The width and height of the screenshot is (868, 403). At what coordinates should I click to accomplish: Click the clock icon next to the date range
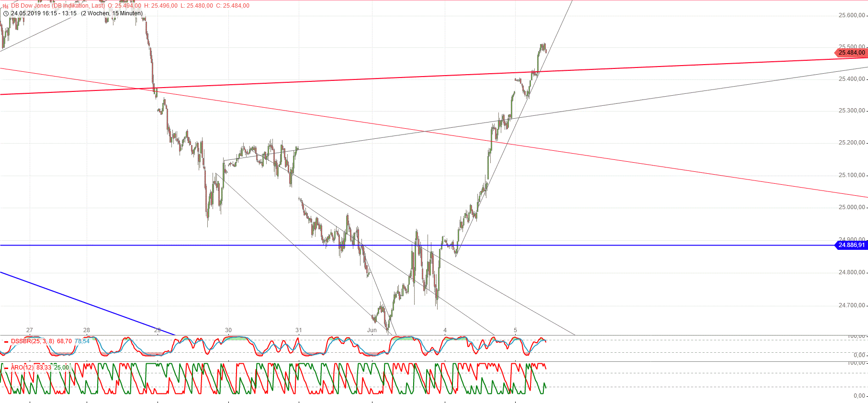[x=6, y=13]
